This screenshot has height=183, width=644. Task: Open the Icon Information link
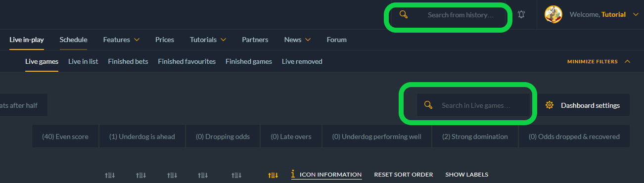click(330, 175)
